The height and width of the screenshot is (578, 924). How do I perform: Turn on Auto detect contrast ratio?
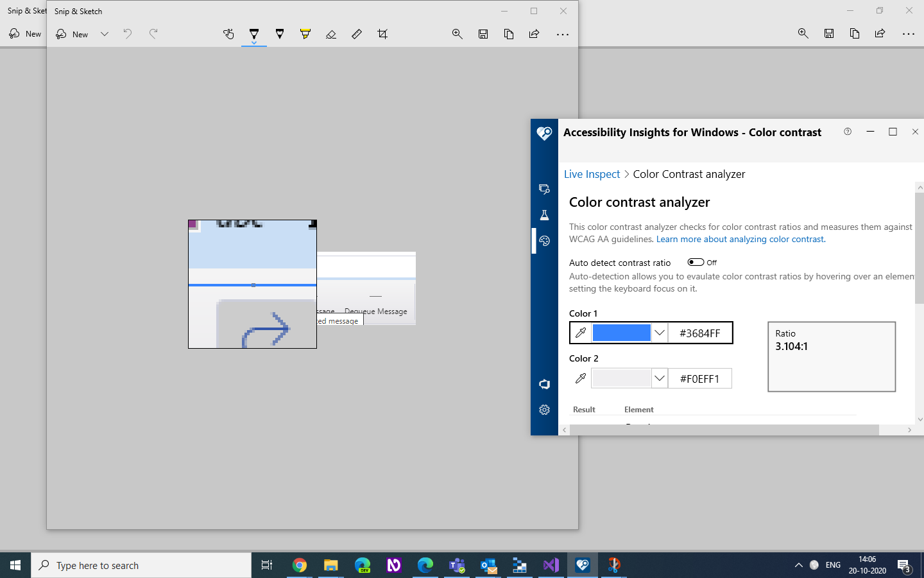tap(694, 262)
